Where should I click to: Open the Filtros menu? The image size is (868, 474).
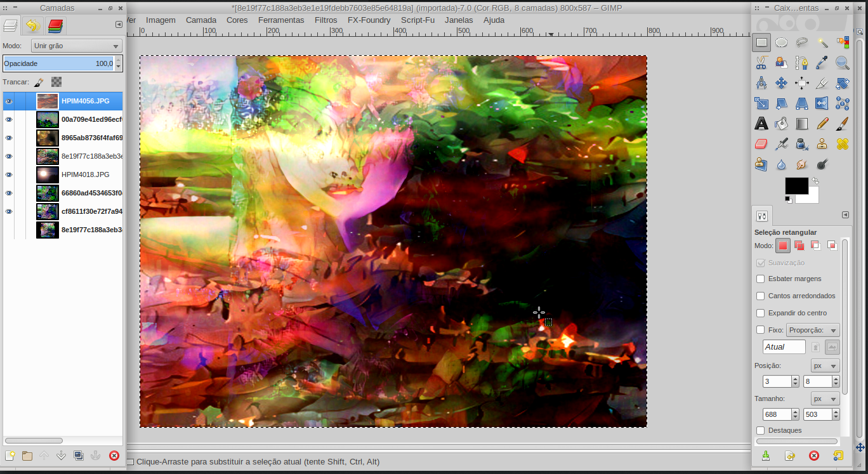pos(326,20)
